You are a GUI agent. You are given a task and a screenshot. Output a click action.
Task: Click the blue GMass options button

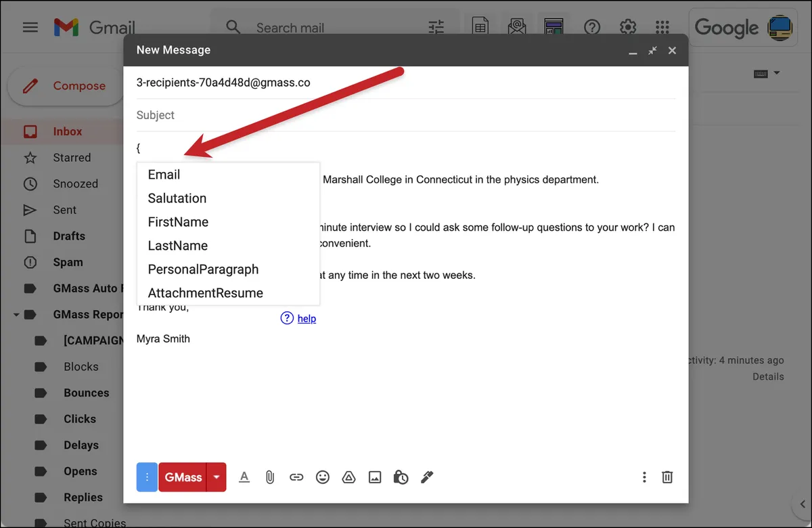[x=147, y=477]
